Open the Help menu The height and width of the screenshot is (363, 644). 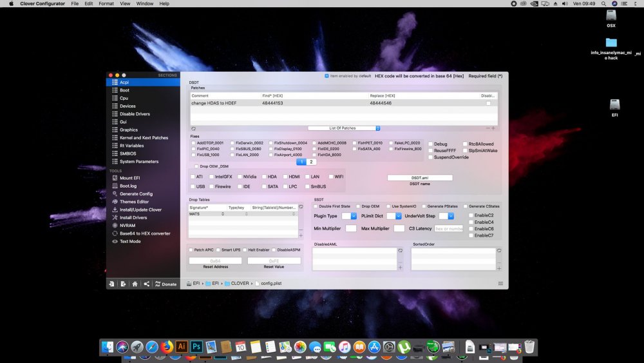[164, 3]
